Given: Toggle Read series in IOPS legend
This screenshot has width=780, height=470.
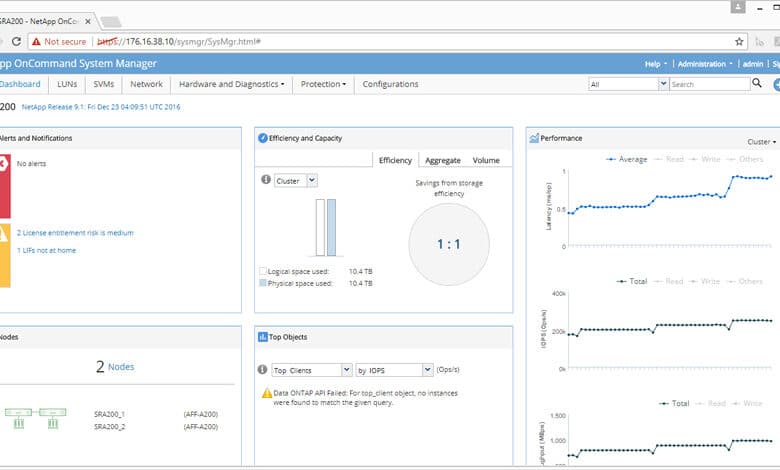Looking at the screenshot, I should (x=668, y=281).
